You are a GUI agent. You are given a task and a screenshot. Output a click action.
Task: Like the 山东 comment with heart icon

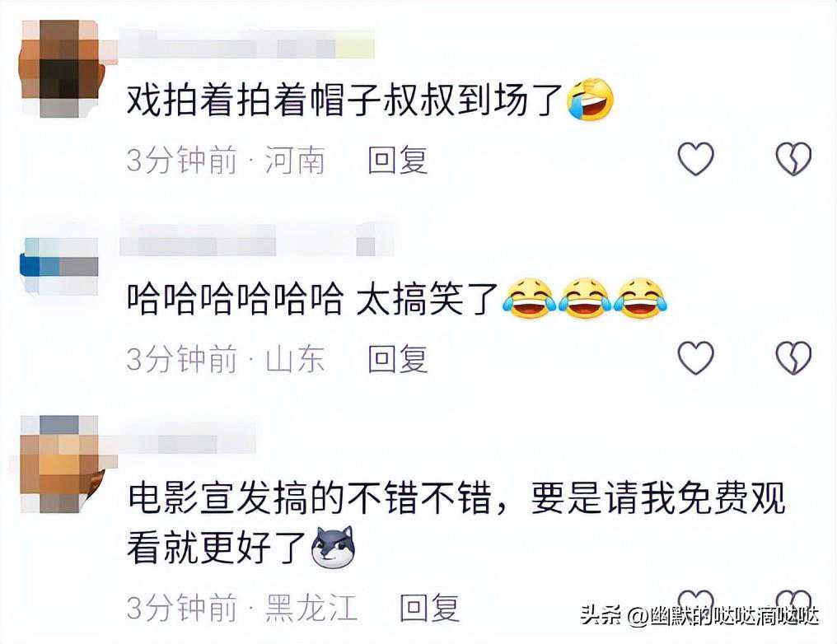pos(695,357)
